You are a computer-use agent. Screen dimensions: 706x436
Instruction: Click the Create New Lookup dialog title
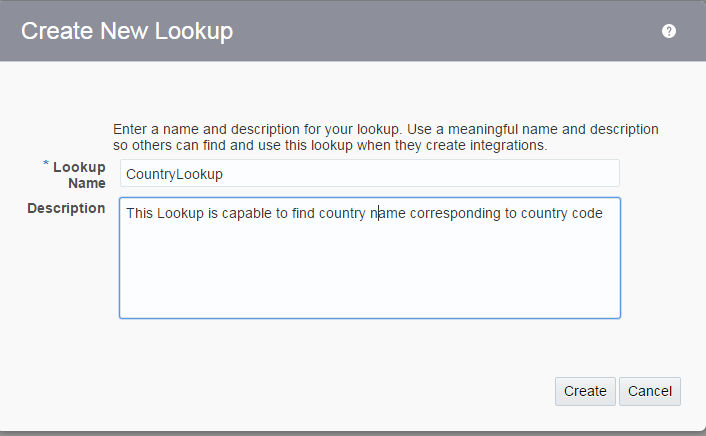(127, 31)
